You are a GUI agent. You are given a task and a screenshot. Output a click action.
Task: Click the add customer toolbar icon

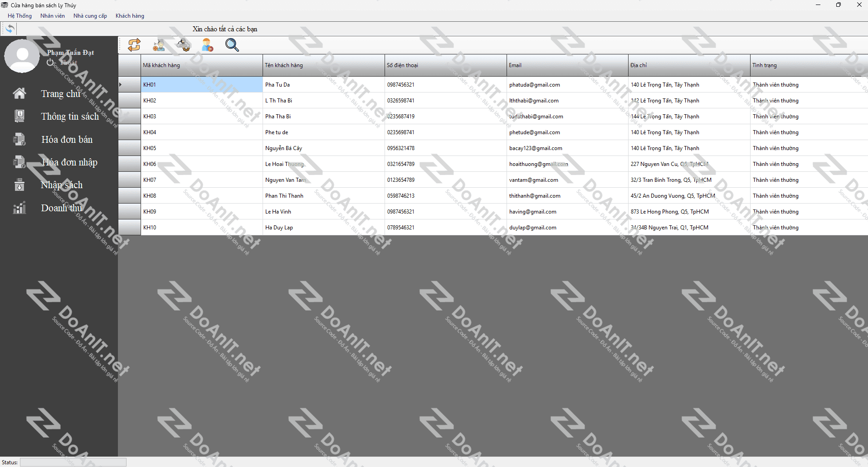[159, 45]
